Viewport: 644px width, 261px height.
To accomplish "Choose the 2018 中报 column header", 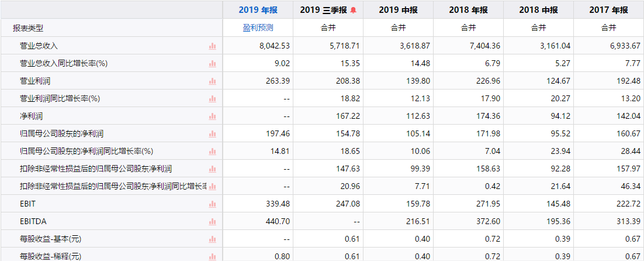I will pyautogui.click(x=538, y=10).
